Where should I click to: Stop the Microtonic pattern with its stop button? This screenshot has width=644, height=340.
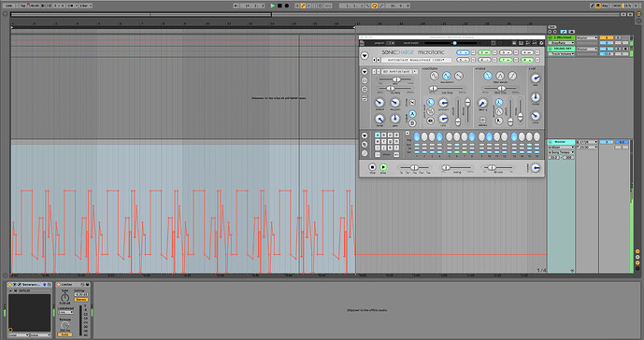(372, 166)
